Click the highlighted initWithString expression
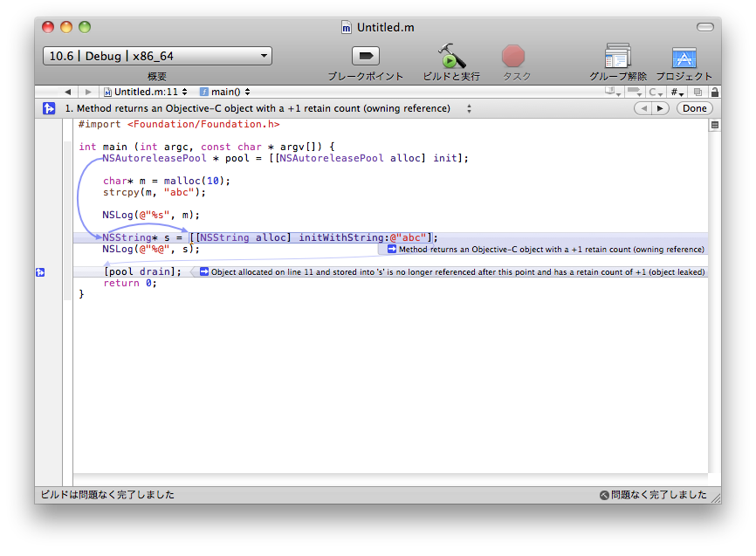 pyautogui.click(x=311, y=237)
